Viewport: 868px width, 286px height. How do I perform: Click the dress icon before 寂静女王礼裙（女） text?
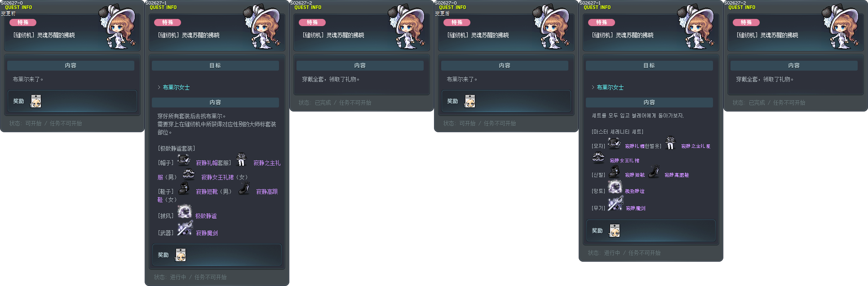pyautogui.click(x=189, y=174)
